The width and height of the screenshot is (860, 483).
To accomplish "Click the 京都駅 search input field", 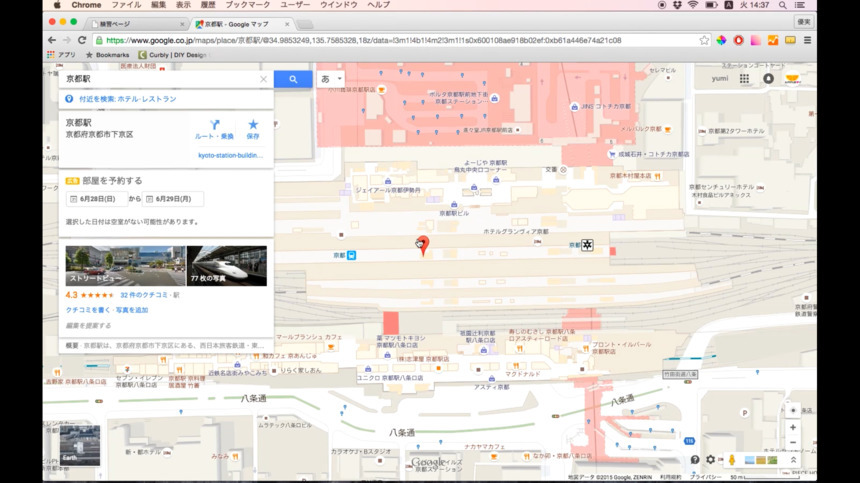I will click(x=161, y=79).
